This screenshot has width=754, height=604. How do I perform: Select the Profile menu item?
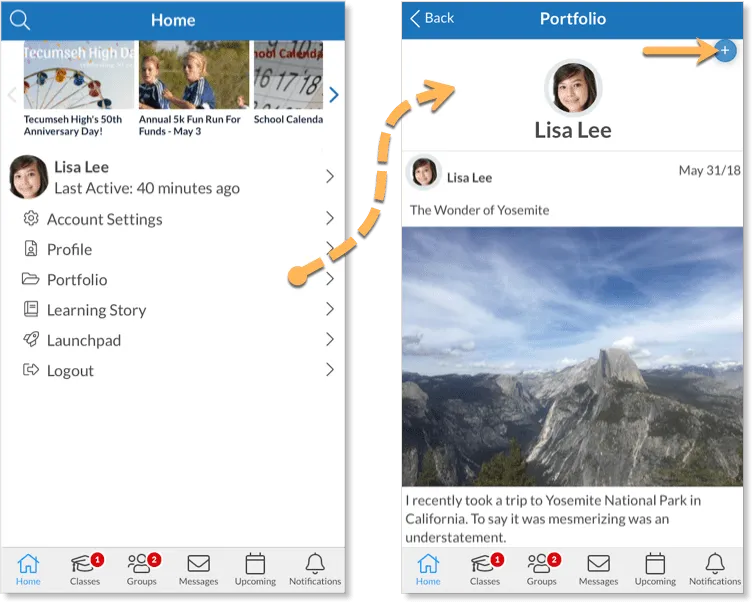173,249
